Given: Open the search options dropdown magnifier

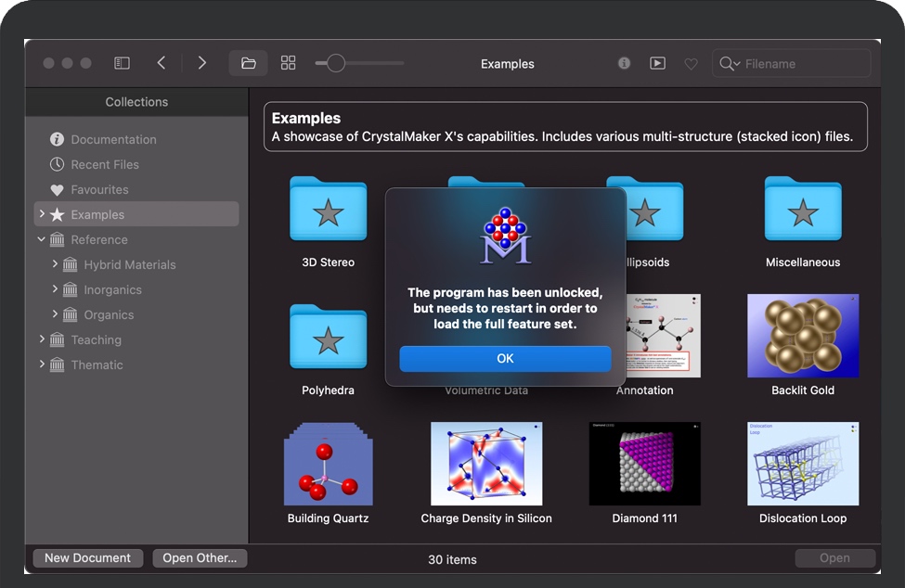Looking at the screenshot, I should (730, 63).
